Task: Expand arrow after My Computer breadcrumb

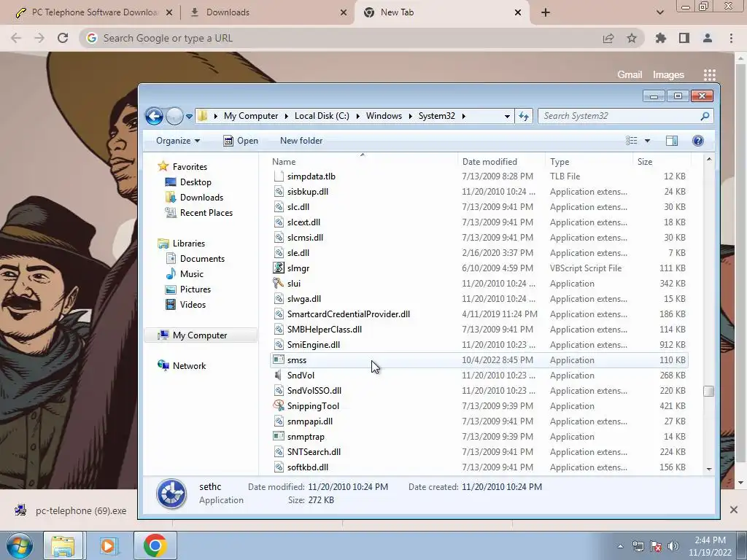Action: (x=286, y=116)
